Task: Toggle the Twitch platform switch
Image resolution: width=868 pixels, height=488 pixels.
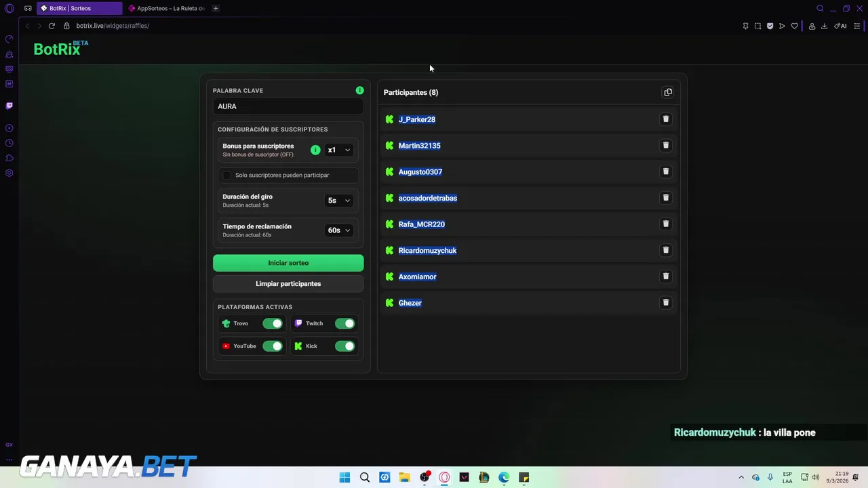Action: pyautogui.click(x=344, y=323)
